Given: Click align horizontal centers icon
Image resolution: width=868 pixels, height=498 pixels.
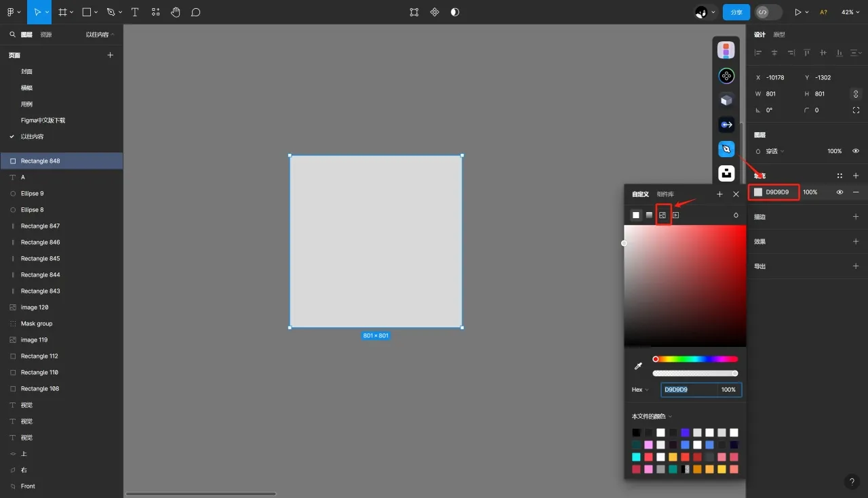Looking at the screenshot, I should pos(774,52).
